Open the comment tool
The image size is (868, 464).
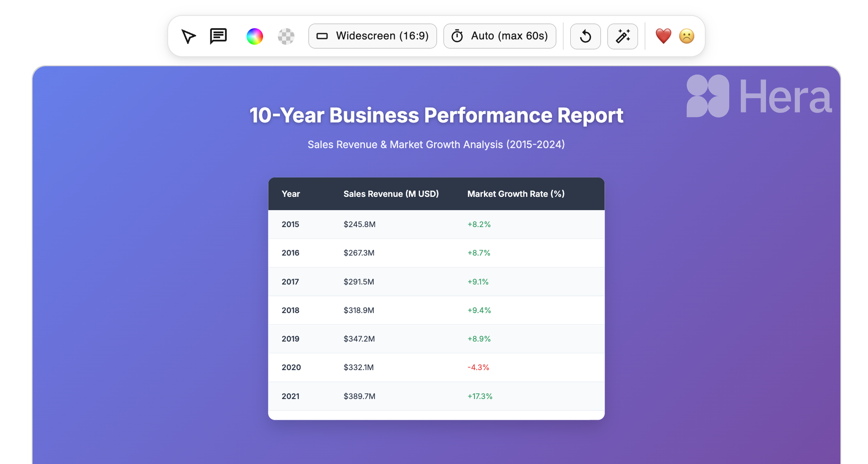[218, 36]
